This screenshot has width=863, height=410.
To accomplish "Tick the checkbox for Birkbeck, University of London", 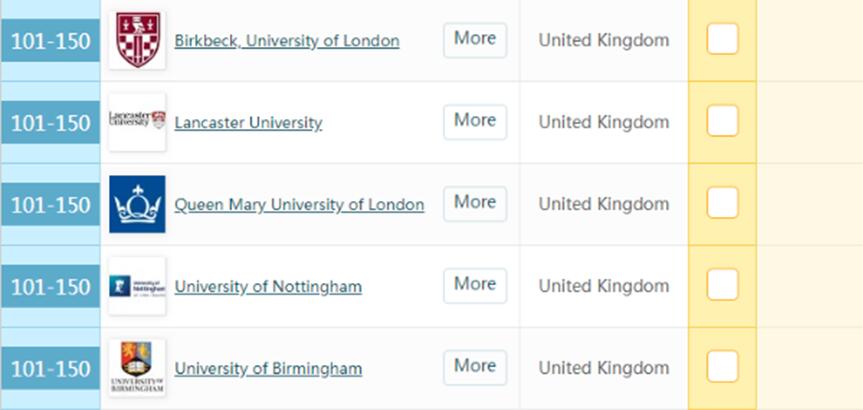I will [722, 39].
